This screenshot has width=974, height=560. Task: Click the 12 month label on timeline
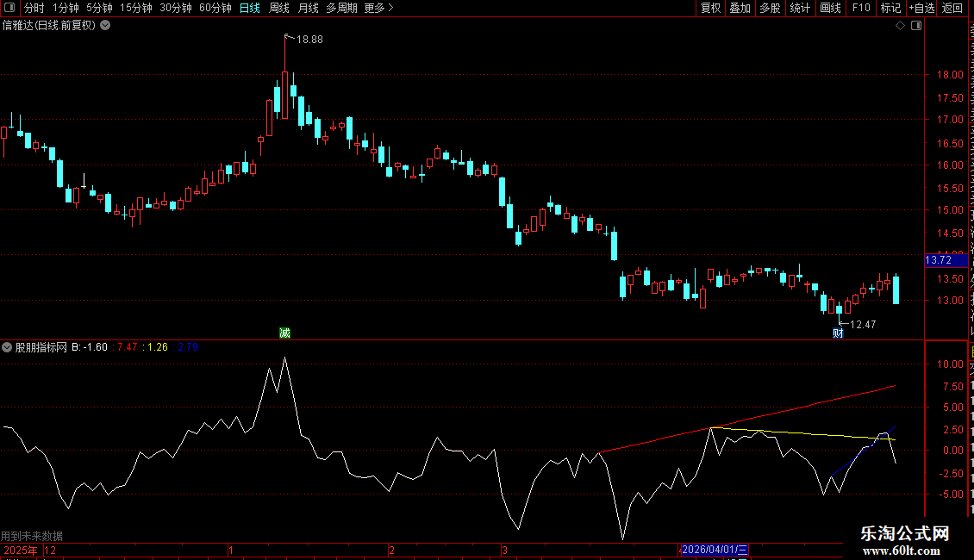pyautogui.click(x=50, y=550)
